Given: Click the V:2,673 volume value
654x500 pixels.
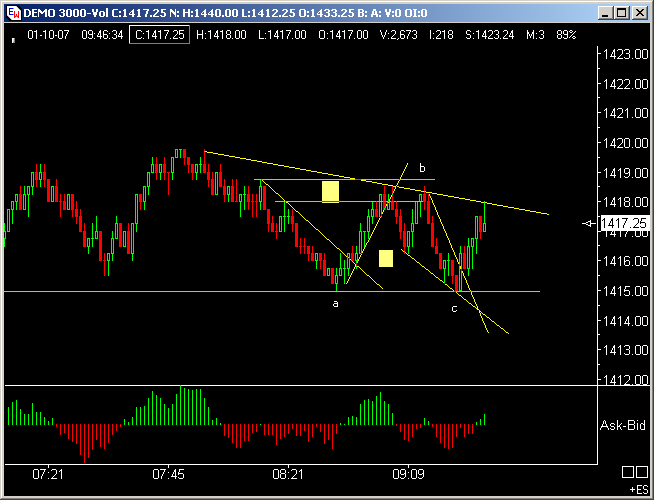Looking at the screenshot, I should (399, 35).
